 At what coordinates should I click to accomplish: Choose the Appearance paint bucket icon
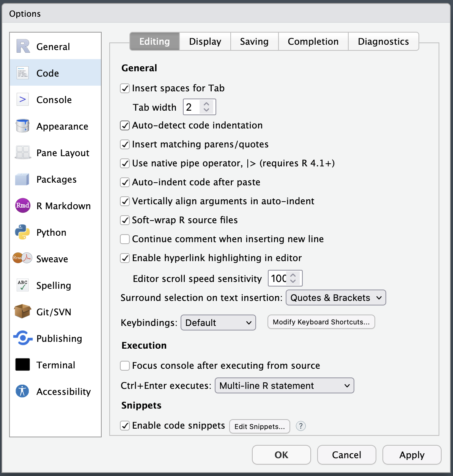tap(23, 126)
